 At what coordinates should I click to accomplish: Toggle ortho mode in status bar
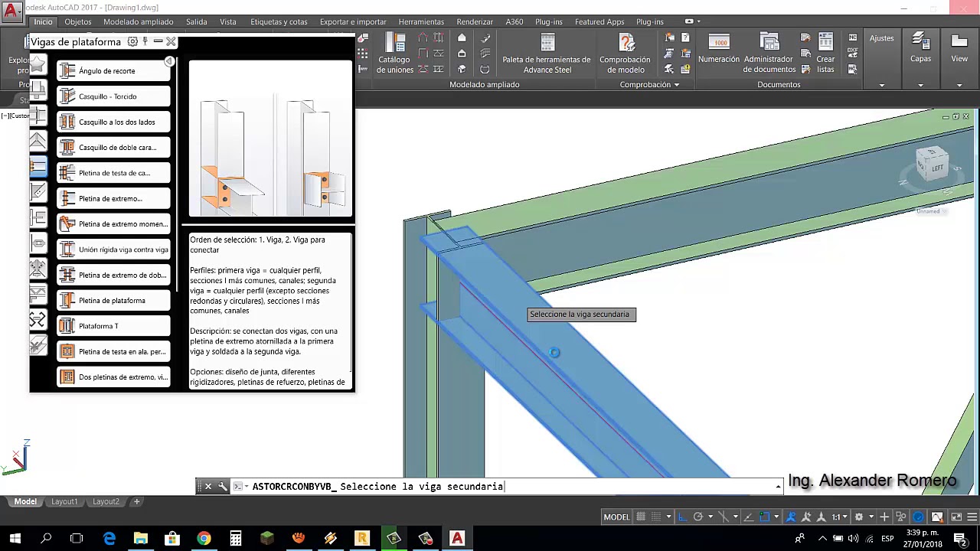click(x=683, y=517)
